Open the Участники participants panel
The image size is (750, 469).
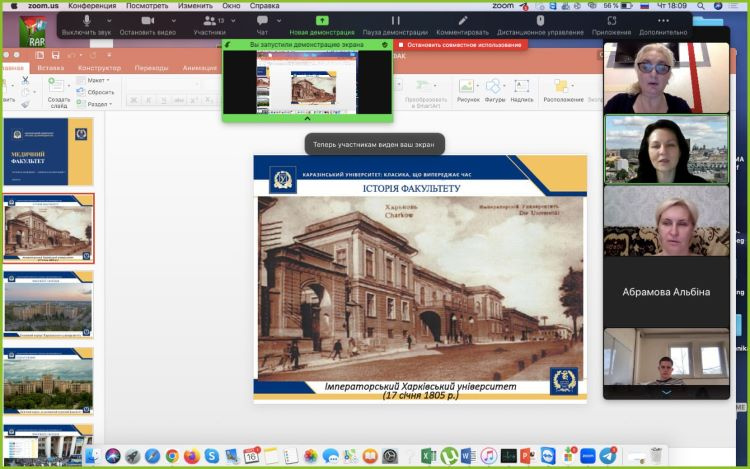(x=210, y=25)
